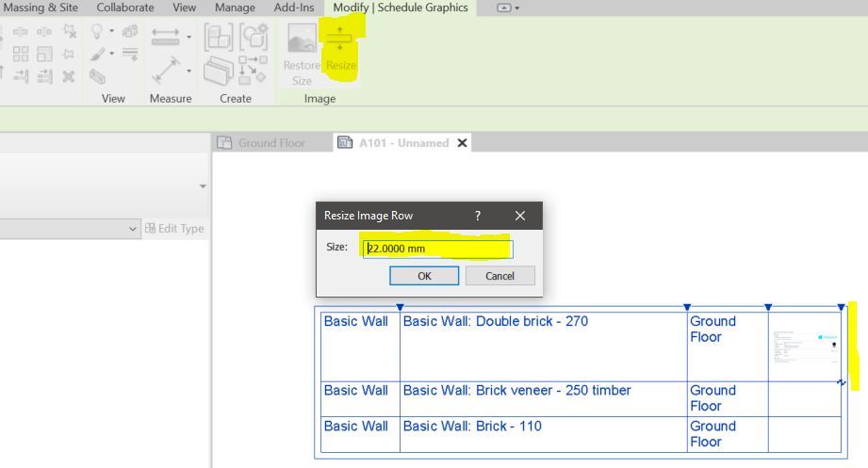
Task: Open the Collaborate ribbon tab
Action: click(x=125, y=8)
